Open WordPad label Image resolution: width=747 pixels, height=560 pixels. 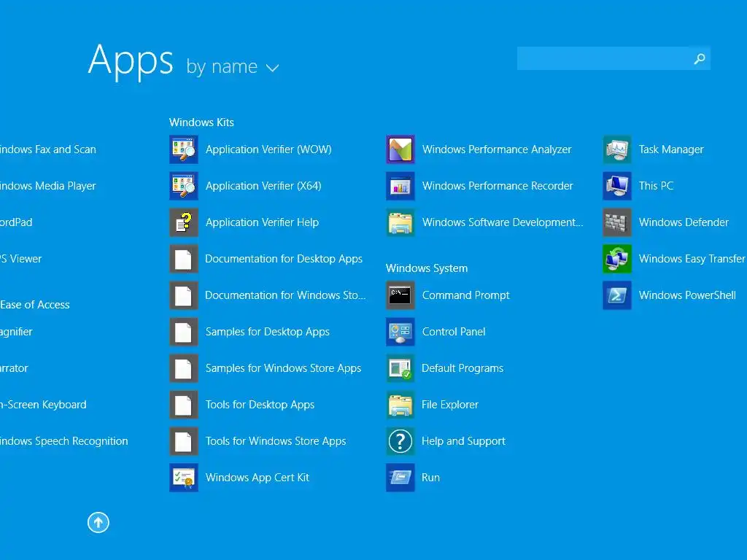coord(16,222)
